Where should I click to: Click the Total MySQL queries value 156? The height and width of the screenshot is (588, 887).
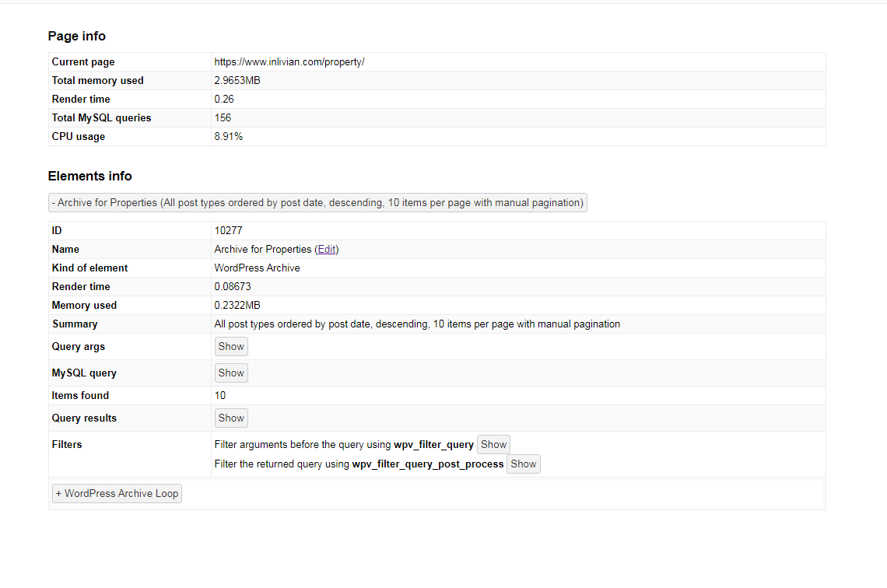[x=223, y=118]
